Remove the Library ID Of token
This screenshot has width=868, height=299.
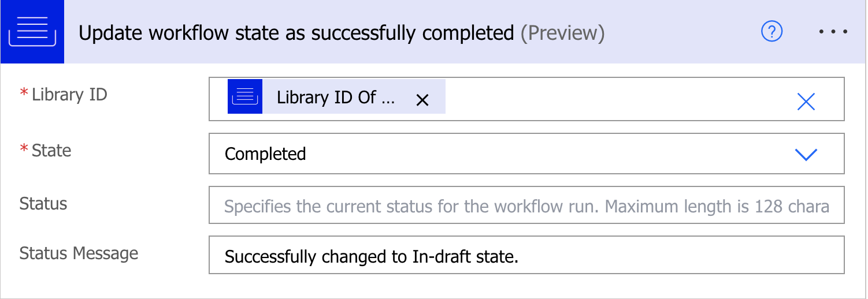point(422,100)
